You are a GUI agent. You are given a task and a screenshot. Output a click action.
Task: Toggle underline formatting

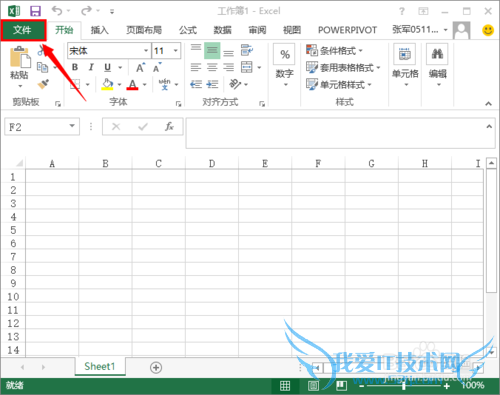click(x=107, y=67)
